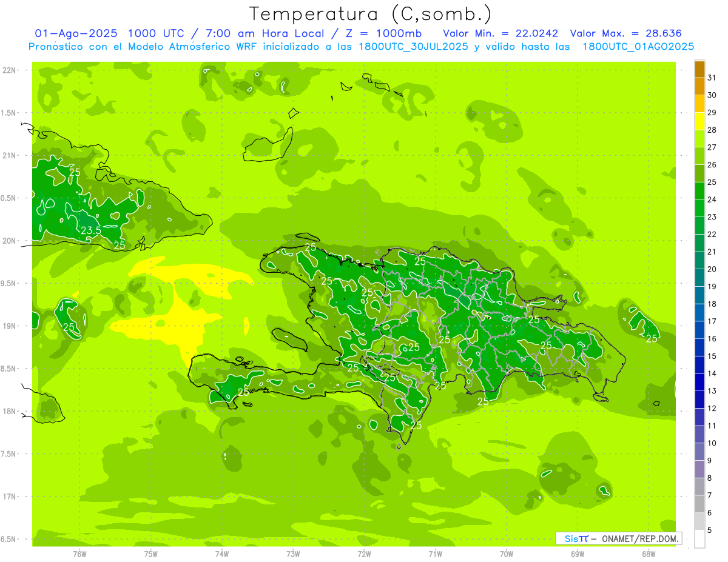
Task: Click the "ONAMET/REP.DOM." credit label
Action: 641,538
